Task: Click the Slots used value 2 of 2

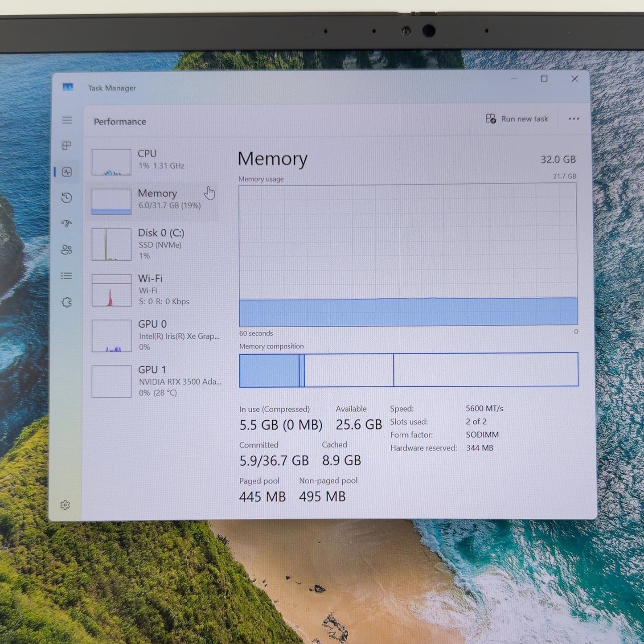Action: (476, 422)
